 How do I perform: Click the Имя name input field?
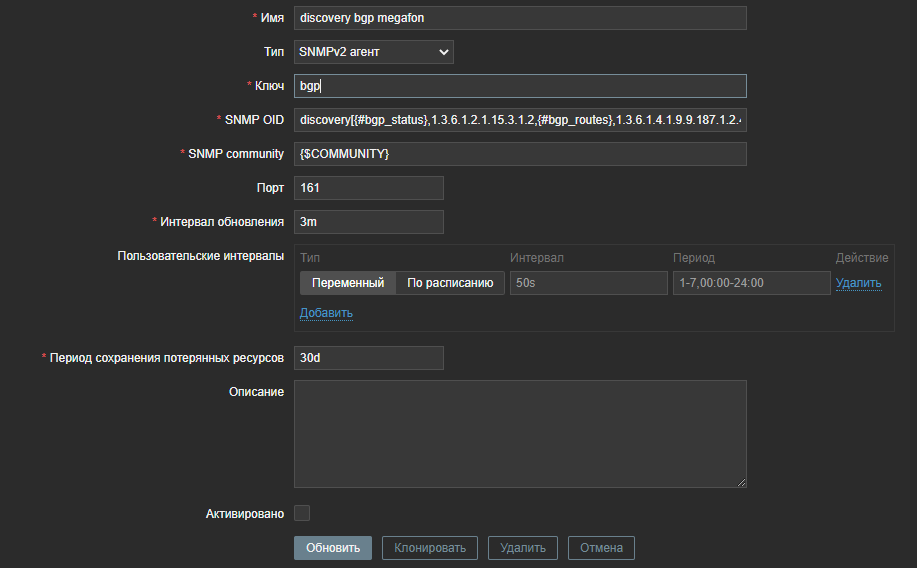point(520,18)
